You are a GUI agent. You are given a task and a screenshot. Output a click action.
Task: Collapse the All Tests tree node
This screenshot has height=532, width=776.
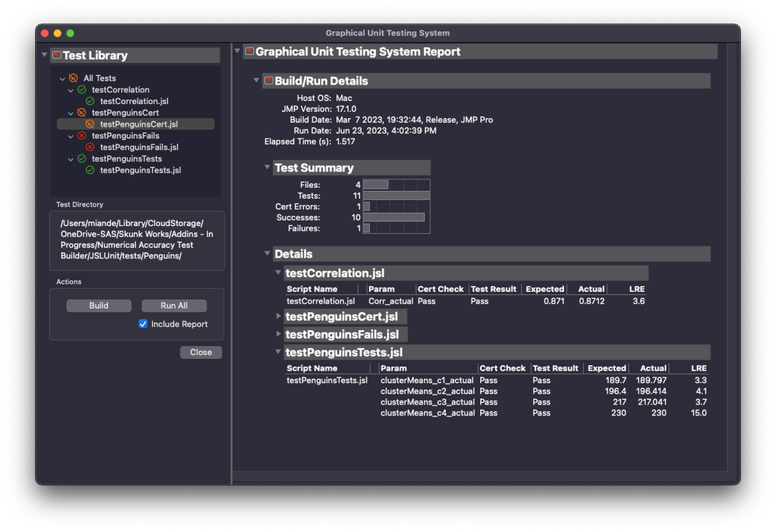coord(62,78)
